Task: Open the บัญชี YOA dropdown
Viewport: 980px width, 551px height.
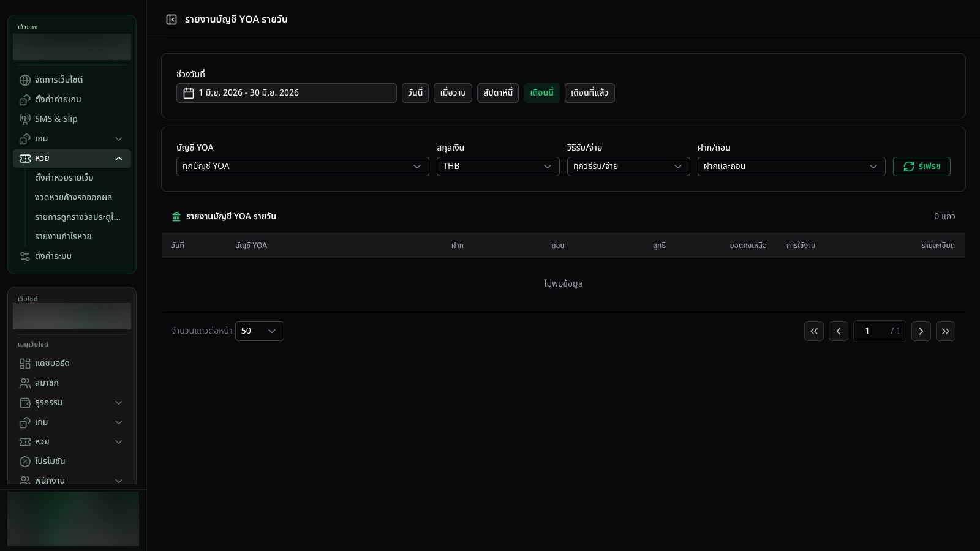Action: [x=303, y=167]
